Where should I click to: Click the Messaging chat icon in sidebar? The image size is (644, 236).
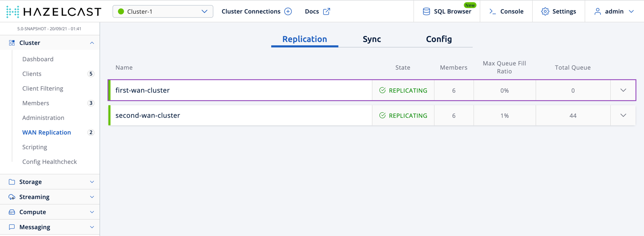pyautogui.click(x=12, y=227)
